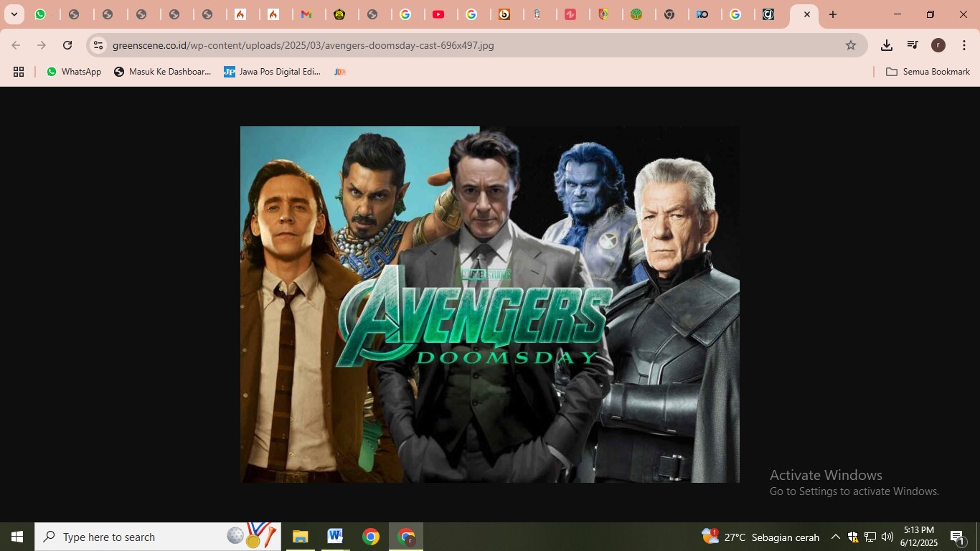Open the Chrome profile avatar
Viewport: 980px width, 551px height.
[x=938, y=45]
